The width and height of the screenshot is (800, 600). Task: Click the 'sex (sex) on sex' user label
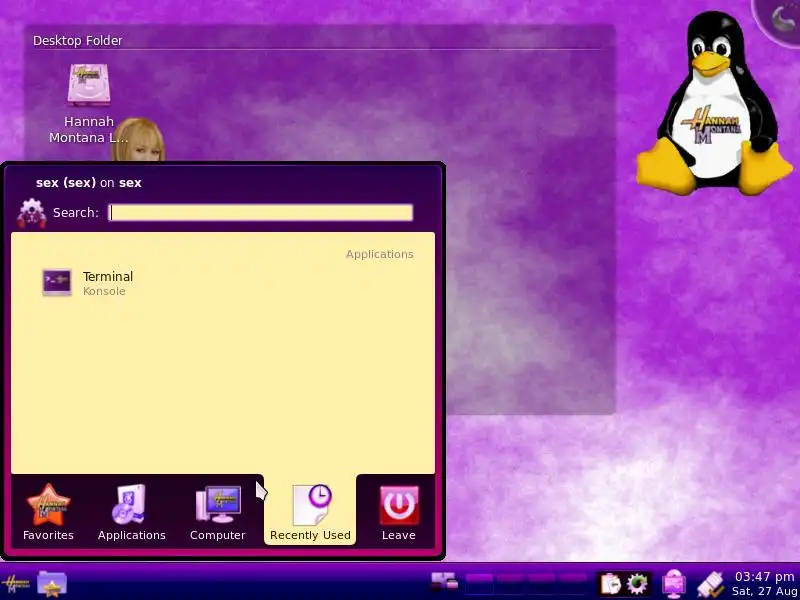89,183
